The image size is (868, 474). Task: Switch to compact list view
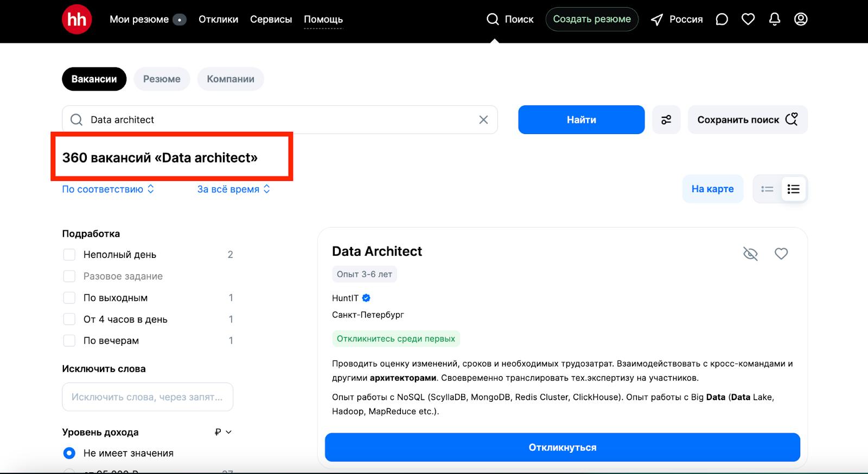point(767,189)
